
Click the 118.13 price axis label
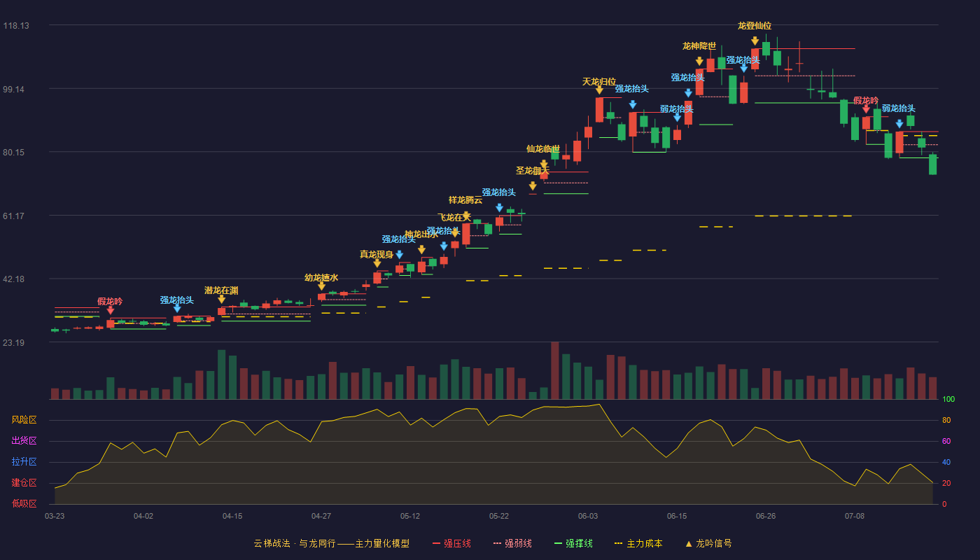tap(16, 26)
